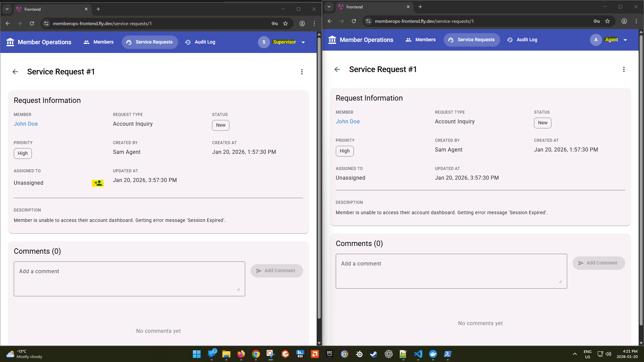The width and height of the screenshot is (644, 362).
Task: Open the kebab menu on Service Request #1
Action: pos(302,72)
